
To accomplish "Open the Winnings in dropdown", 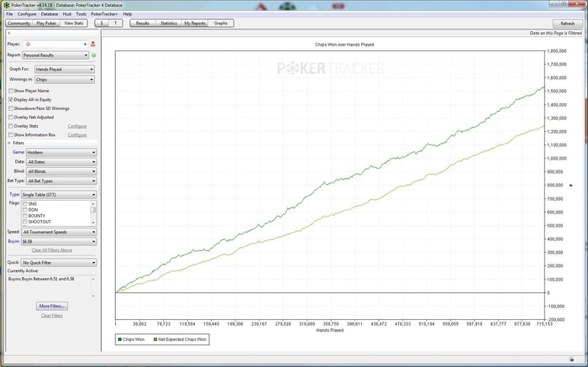I will click(x=65, y=80).
